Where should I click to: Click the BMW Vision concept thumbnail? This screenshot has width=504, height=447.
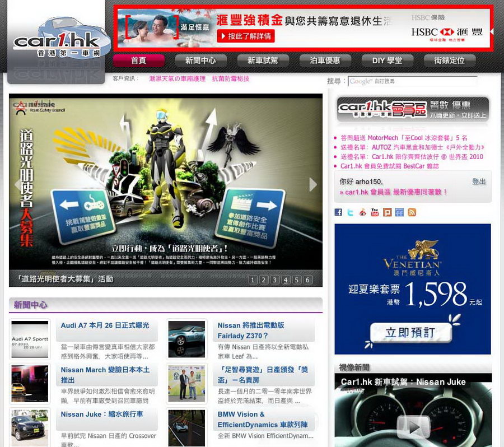[x=186, y=428]
